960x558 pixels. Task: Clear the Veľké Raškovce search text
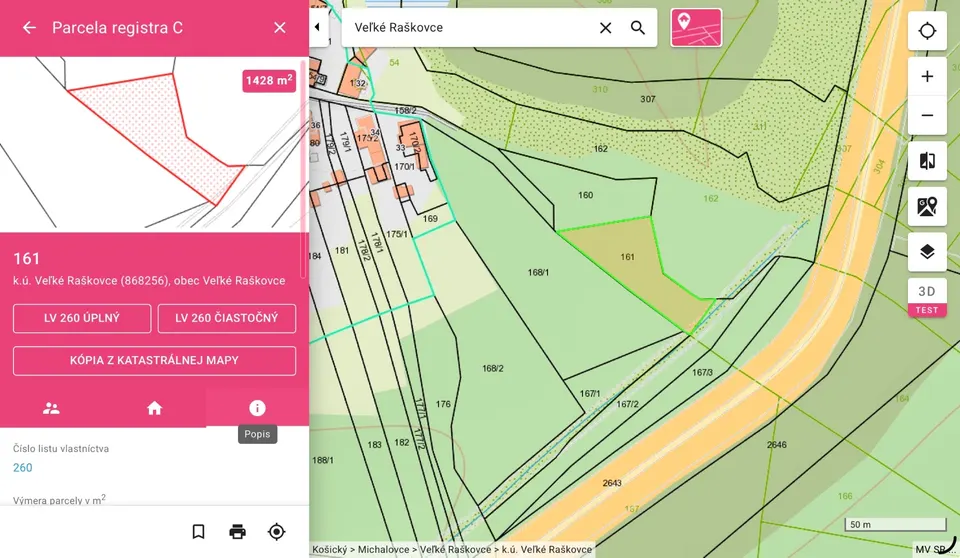pos(606,28)
